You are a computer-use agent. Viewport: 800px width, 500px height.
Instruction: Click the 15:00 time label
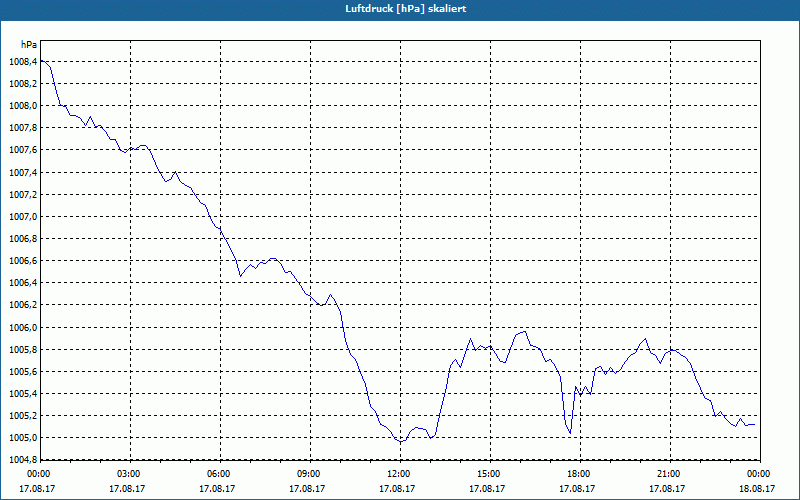(490, 474)
